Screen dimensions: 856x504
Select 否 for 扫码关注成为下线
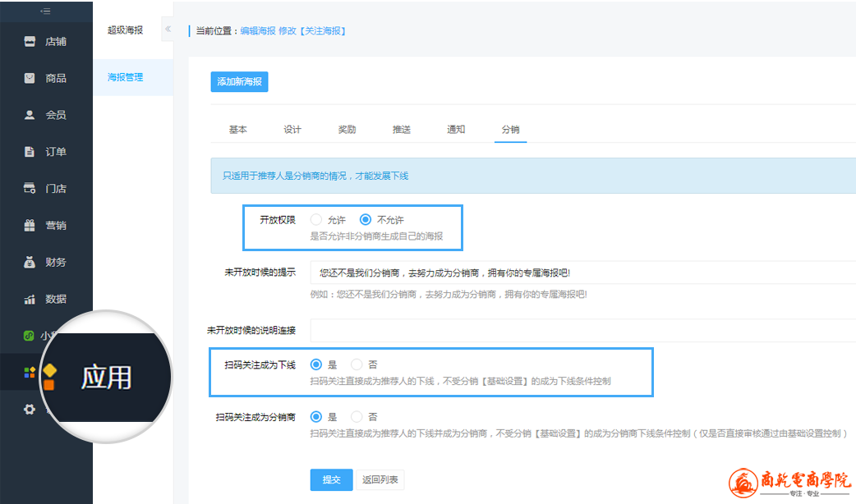point(357,364)
